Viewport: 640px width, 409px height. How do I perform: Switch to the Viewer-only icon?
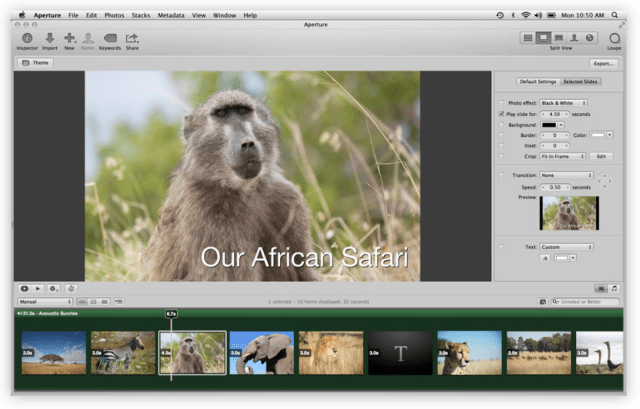click(559, 38)
